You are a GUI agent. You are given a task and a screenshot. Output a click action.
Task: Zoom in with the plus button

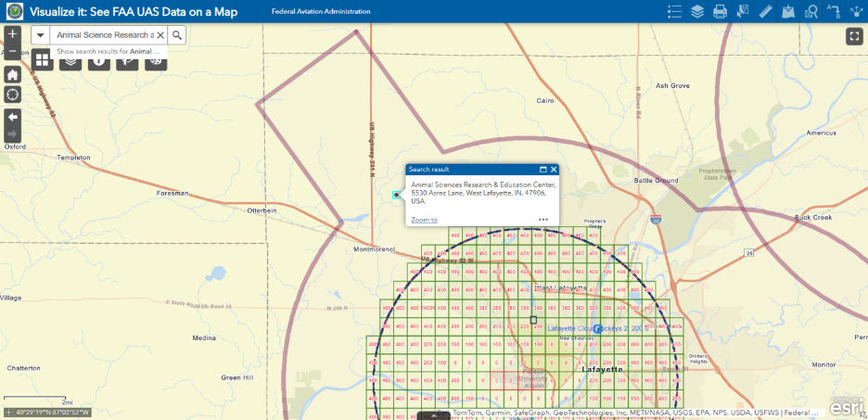coord(13,33)
